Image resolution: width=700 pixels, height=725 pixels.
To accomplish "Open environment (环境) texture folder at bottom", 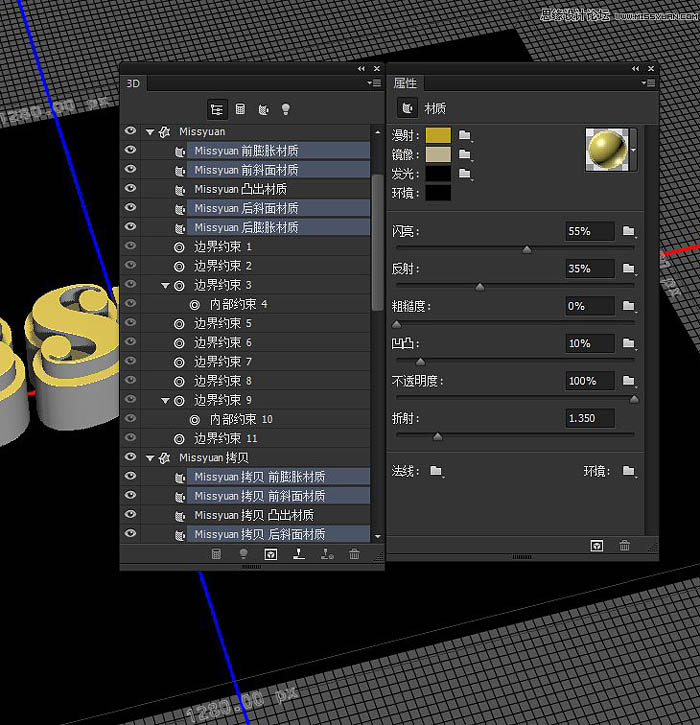I will pos(629,471).
